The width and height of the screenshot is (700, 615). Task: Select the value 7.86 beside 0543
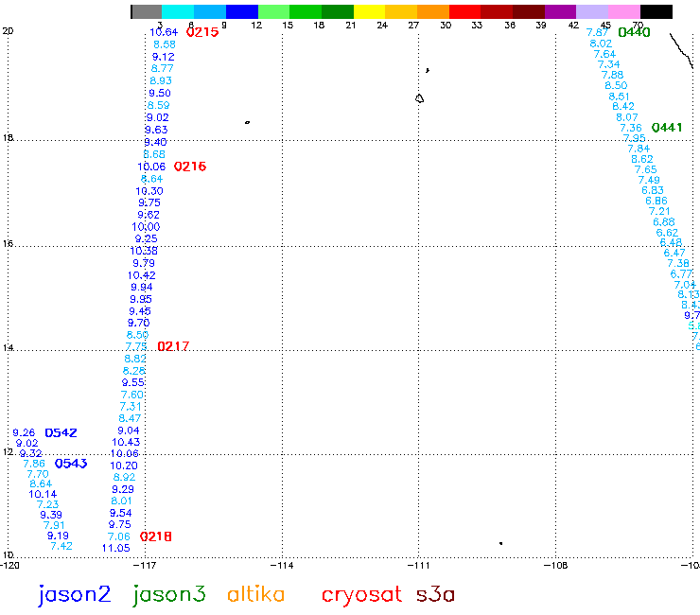(34, 464)
